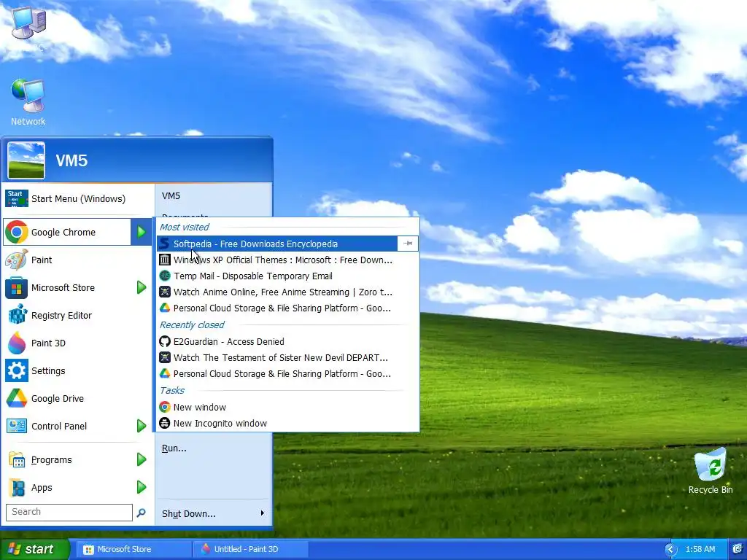Open the Run... dialog
The width and height of the screenshot is (747, 560).
(x=213, y=448)
